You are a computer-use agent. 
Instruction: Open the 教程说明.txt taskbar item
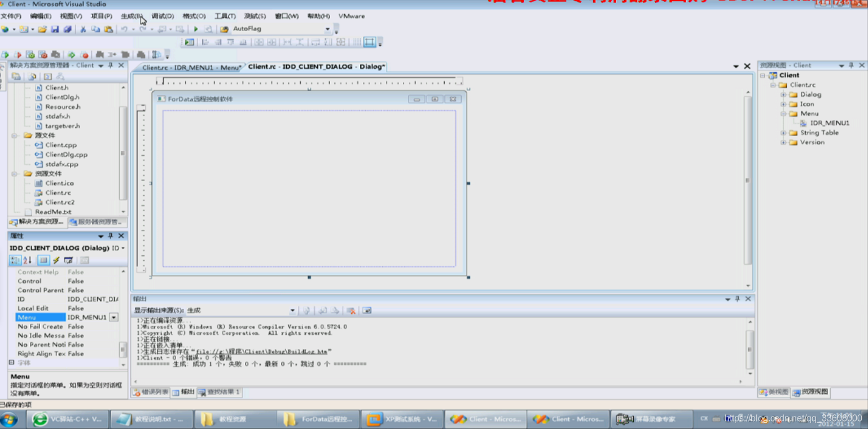tap(151, 419)
